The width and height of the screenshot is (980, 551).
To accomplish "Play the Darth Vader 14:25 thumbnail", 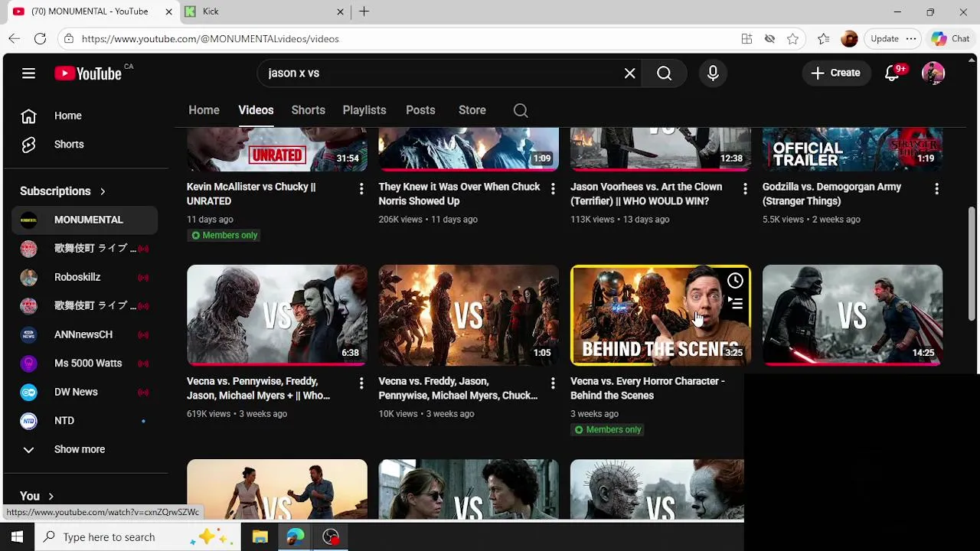I will pos(852,315).
